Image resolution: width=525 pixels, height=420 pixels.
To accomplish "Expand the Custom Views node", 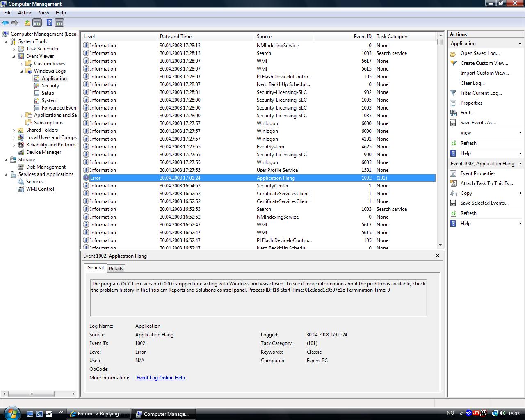I will [x=21, y=64].
